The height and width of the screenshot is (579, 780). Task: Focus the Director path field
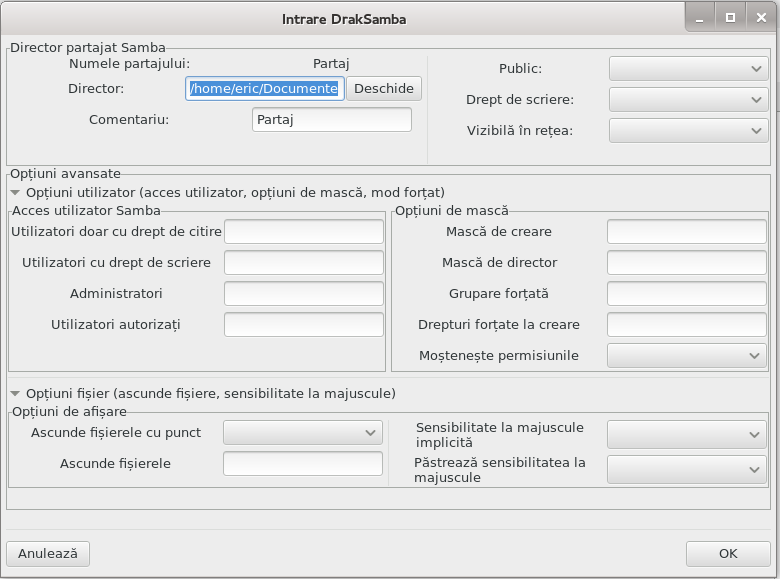pos(265,89)
